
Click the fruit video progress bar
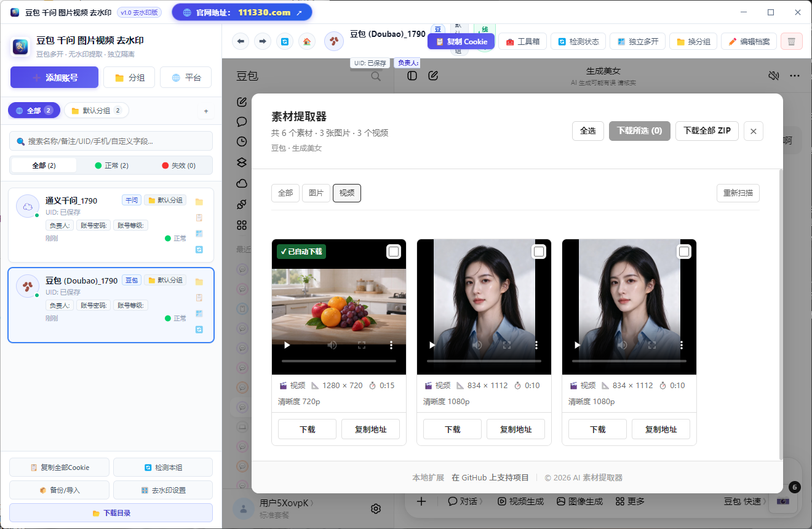[x=339, y=361]
